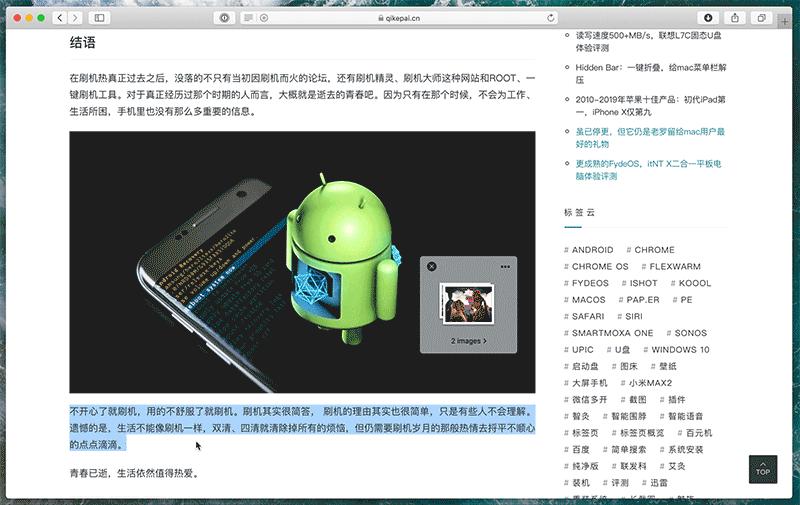
Task: Show the Safari sidebar
Action: (x=99, y=18)
